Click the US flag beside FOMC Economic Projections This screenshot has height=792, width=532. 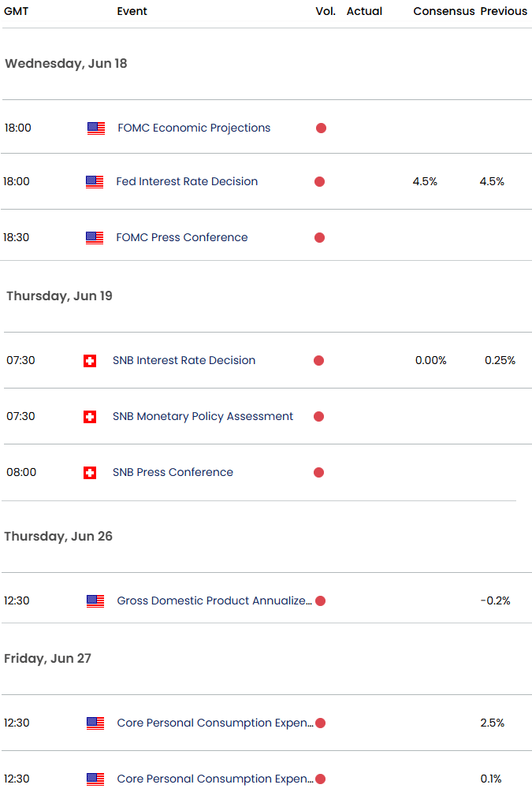[95, 128]
